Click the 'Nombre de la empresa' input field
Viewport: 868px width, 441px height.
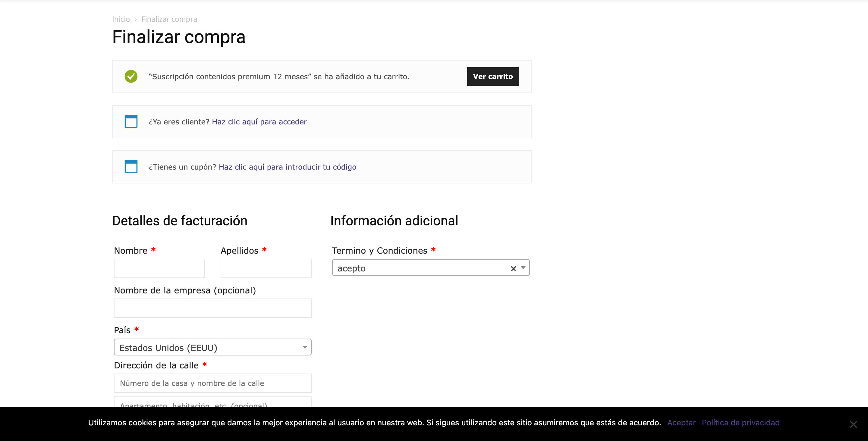(212, 308)
